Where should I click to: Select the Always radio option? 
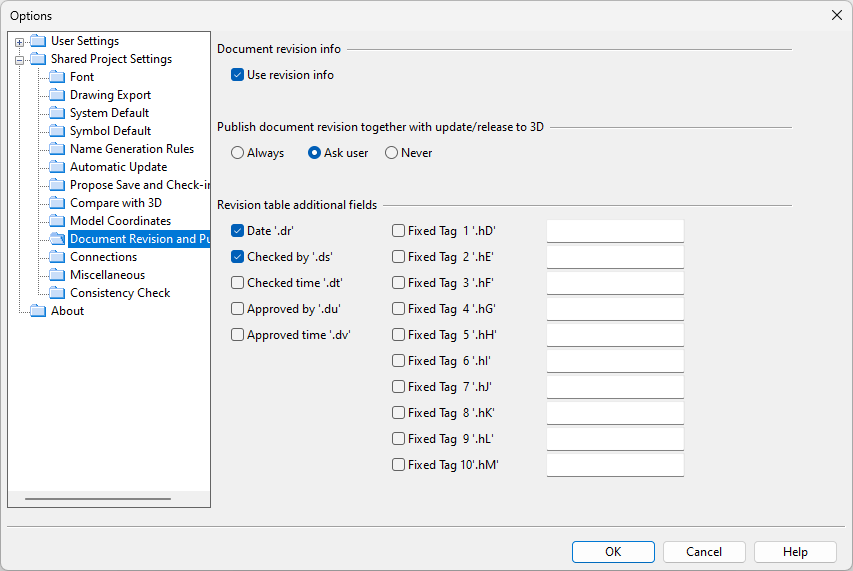[x=238, y=153]
